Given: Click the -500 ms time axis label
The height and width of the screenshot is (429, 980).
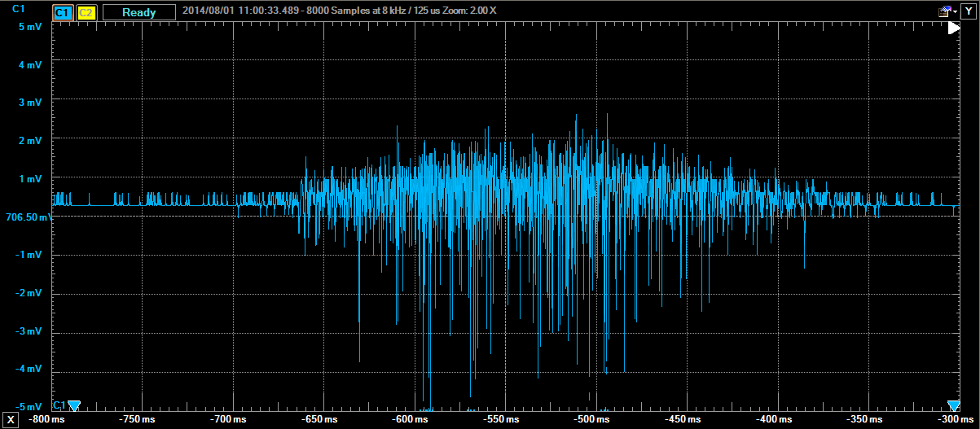Looking at the screenshot, I should (x=592, y=419).
